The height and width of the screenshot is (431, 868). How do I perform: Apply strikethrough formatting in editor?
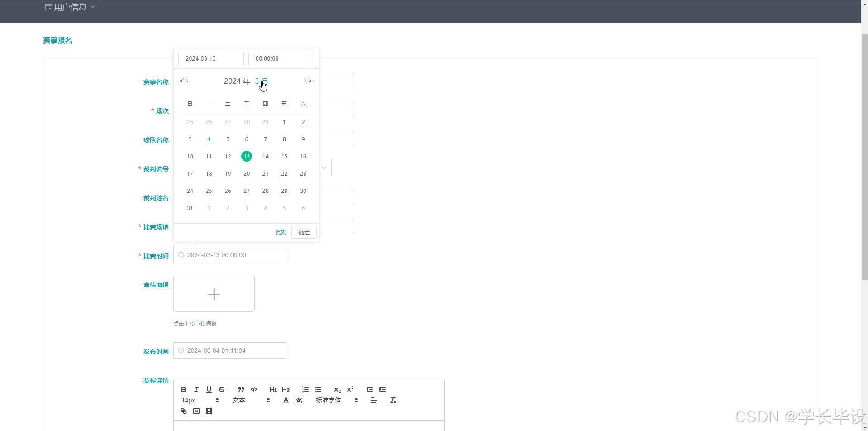[221, 389]
